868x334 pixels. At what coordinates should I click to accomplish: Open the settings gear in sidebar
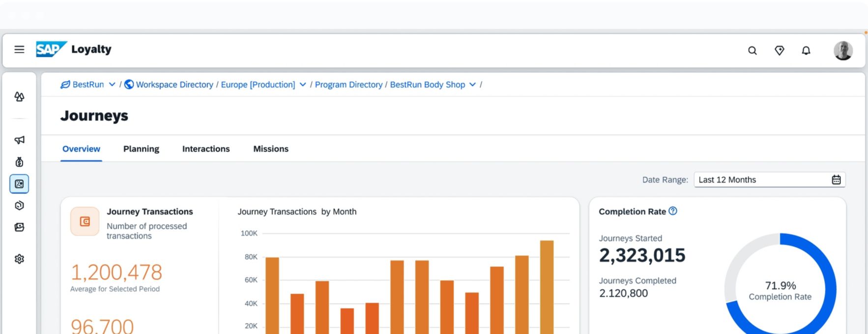coord(19,259)
